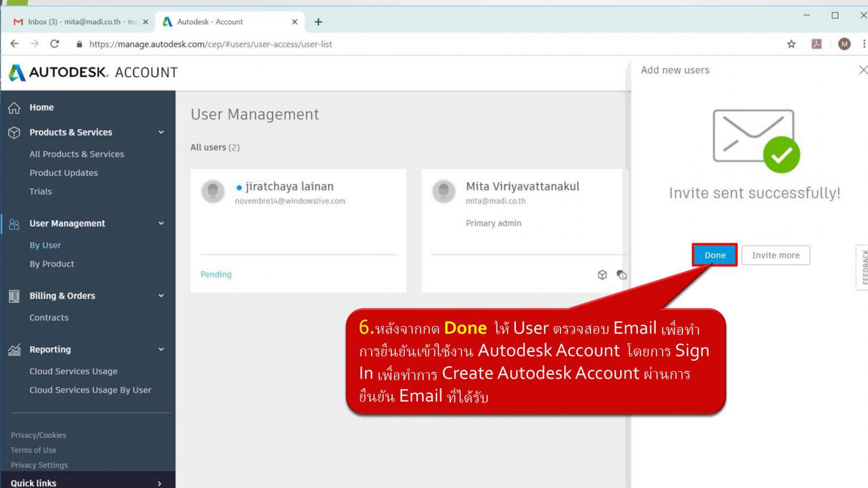Collapse the Products & Services section
This screenshot has height=488, width=868.
[x=161, y=132]
